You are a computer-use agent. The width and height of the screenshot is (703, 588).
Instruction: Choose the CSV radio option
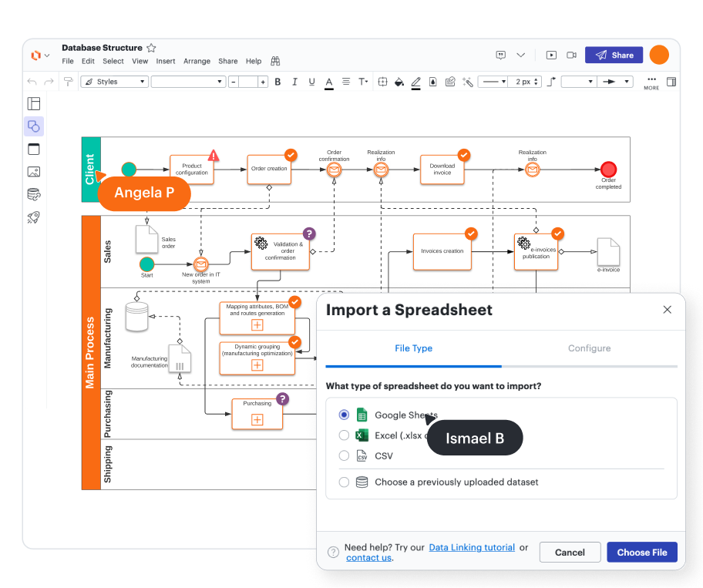click(344, 455)
